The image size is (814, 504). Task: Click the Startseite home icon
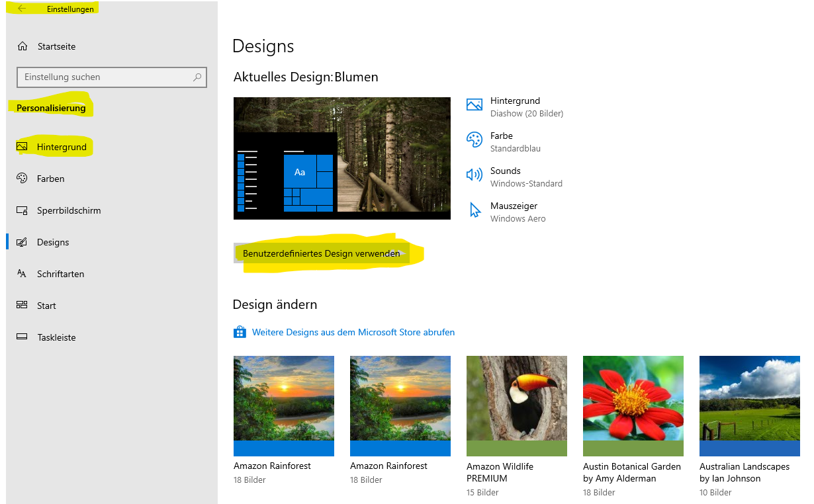[23, 46]
